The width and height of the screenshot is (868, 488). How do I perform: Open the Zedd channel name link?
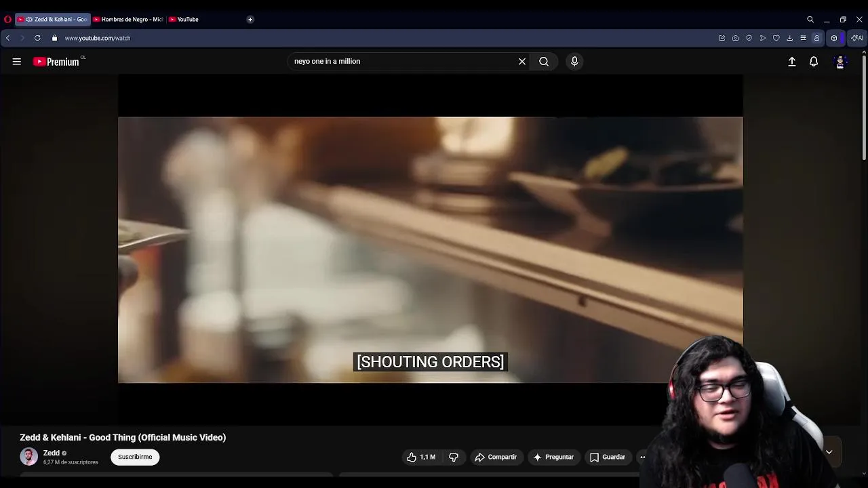pos(52,453)
